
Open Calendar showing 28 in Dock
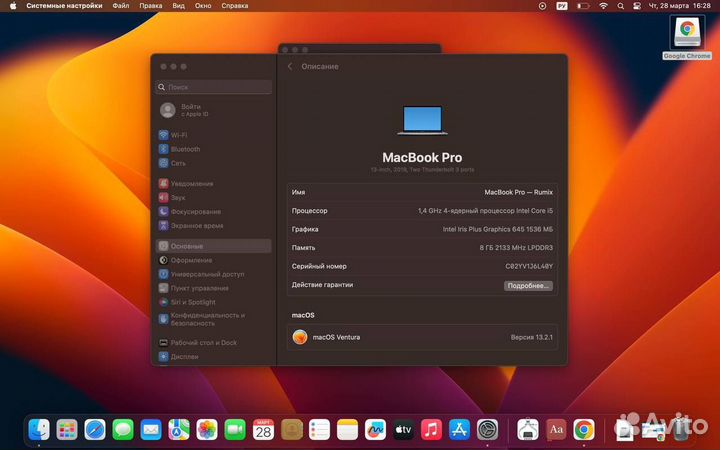264,430
